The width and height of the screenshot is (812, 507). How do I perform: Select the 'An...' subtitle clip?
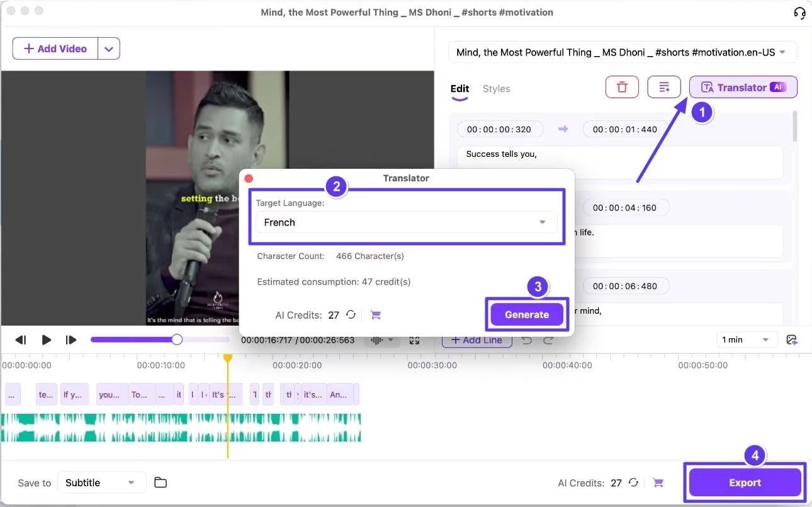(340, 394)
